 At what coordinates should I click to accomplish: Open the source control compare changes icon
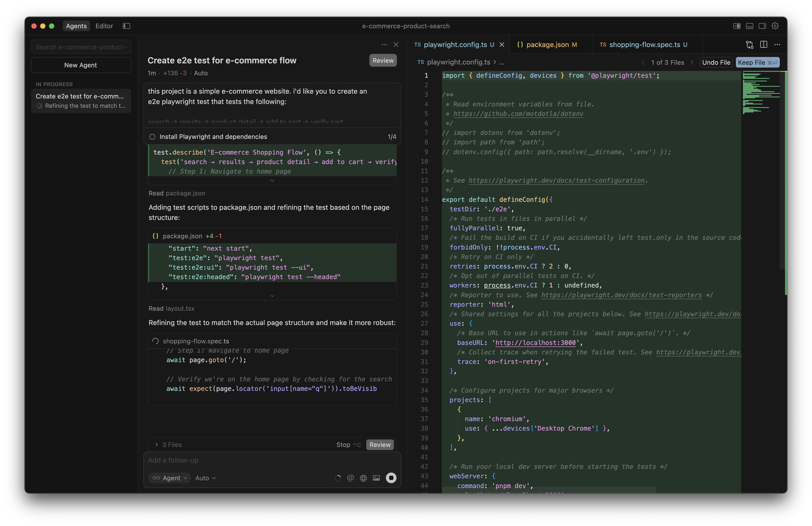pos(749,44)
